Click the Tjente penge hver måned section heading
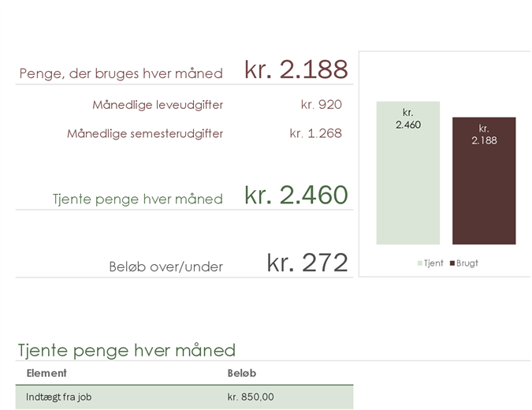 [127, 350]
